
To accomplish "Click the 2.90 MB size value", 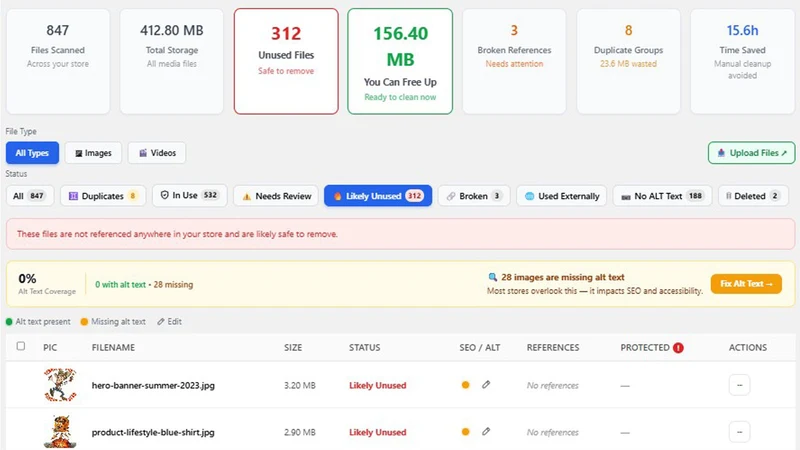I will [299, 432].
